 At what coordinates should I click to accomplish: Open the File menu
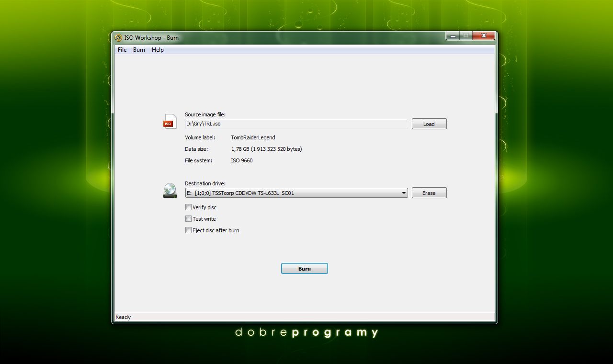point(122,50)
